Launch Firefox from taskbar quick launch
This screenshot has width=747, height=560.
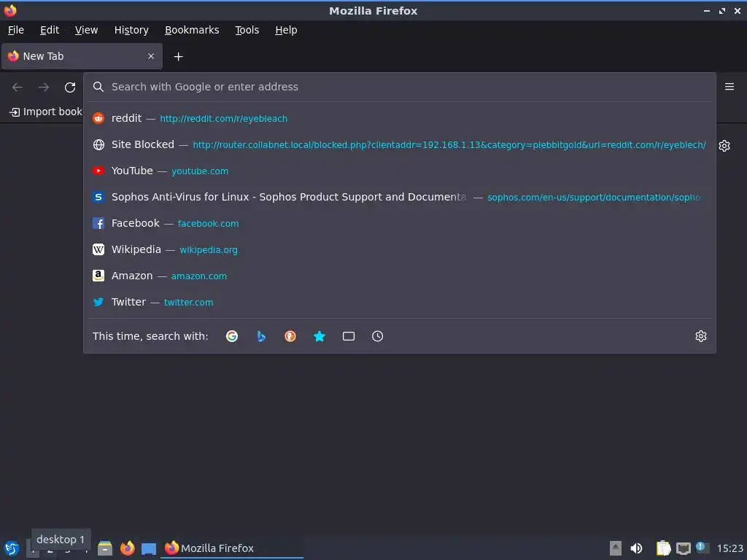pos(127,548)
